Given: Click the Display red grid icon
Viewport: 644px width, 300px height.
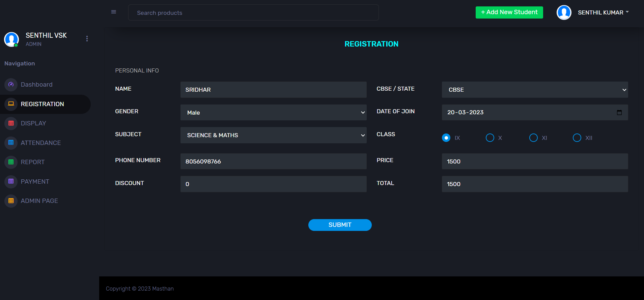Looking at the screenshot, I should coord(11,123).
